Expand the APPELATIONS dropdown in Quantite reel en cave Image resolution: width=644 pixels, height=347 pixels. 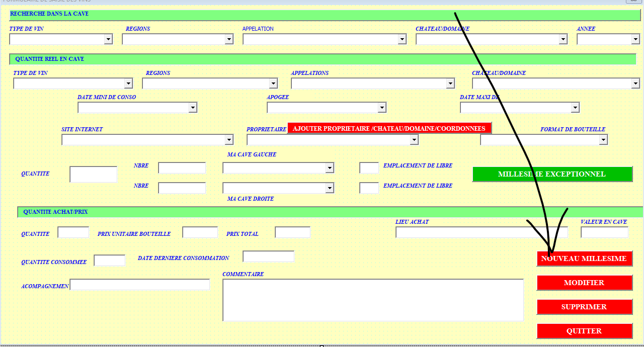click(450, 83)
